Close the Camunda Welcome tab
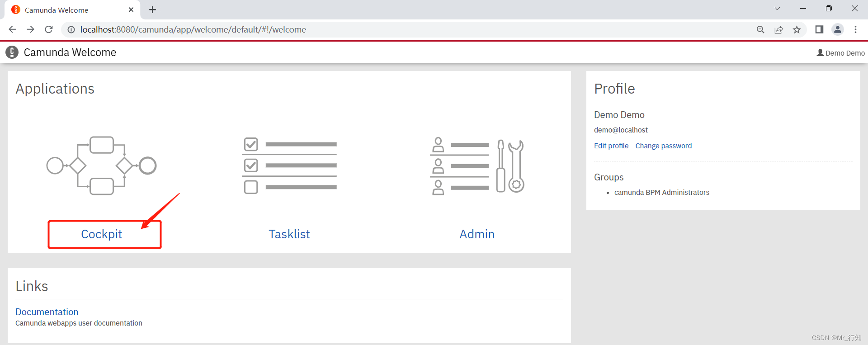Screen dimensions: 868x345 (x=131, y=9)
